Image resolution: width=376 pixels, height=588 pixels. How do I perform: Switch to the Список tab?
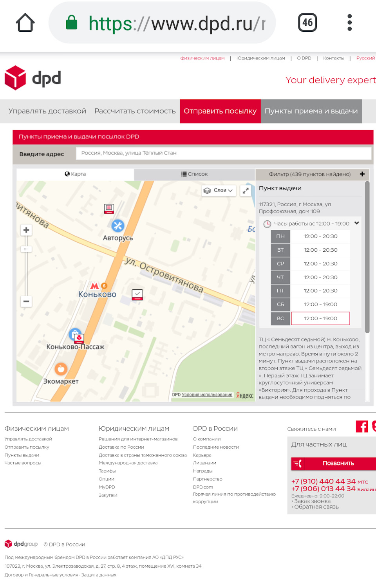coord(195,174)
